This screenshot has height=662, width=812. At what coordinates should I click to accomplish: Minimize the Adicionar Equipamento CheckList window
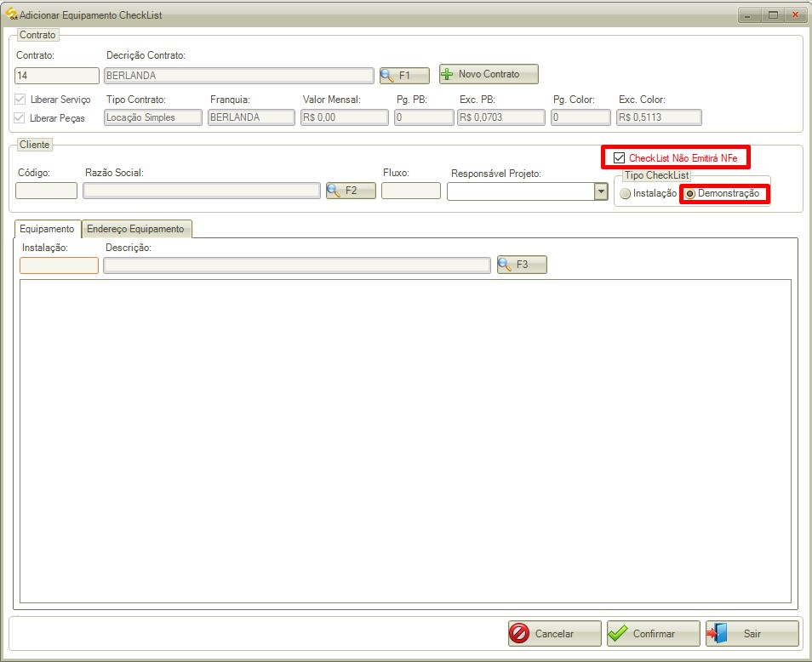(x=747, y=15)
